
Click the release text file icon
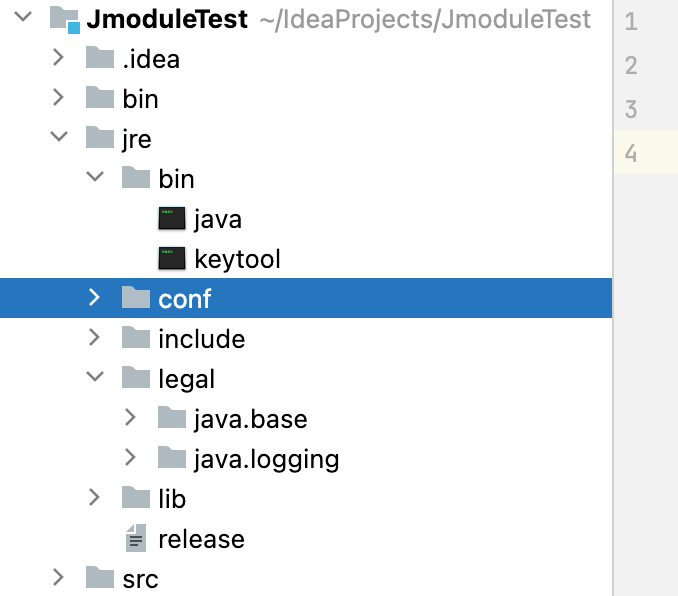[x=135, y=539]
